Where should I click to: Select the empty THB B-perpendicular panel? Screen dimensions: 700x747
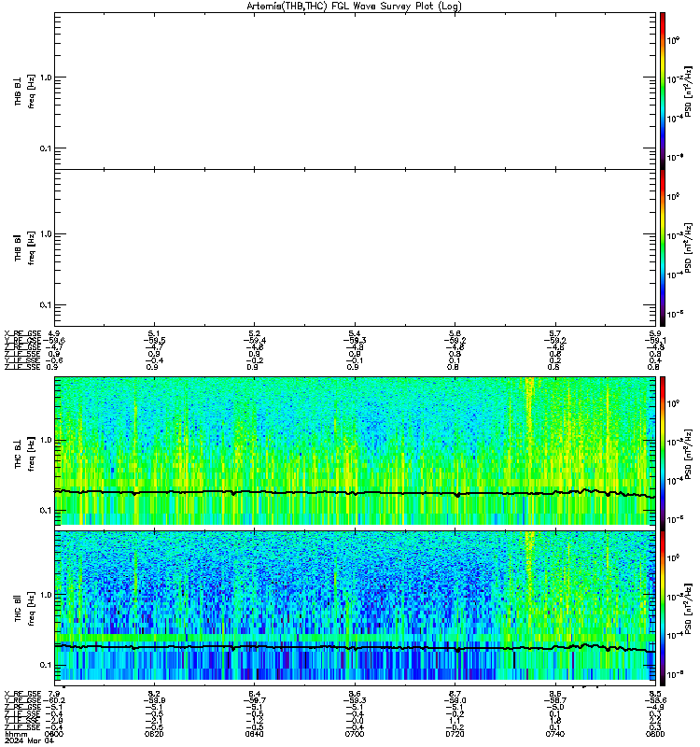click(355, 91)
